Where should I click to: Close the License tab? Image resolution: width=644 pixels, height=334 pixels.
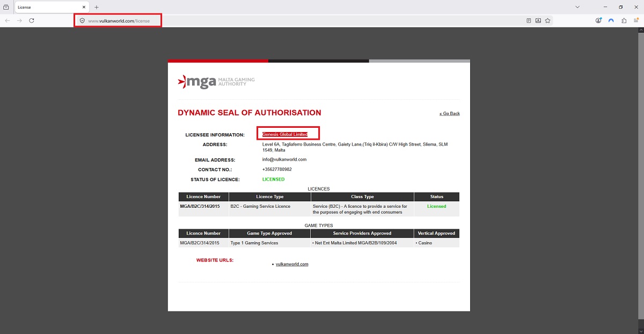coord(84,7)
